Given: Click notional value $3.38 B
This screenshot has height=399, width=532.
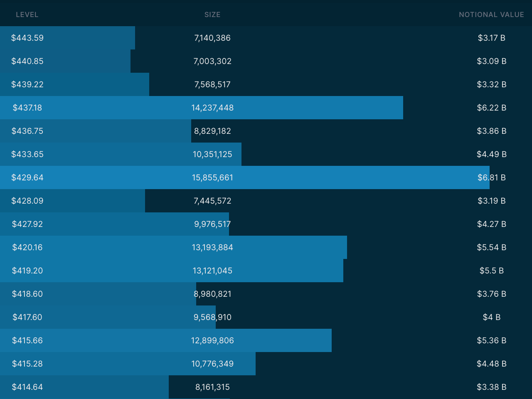Looking at the screenshot, I should [x=492, y=387].
